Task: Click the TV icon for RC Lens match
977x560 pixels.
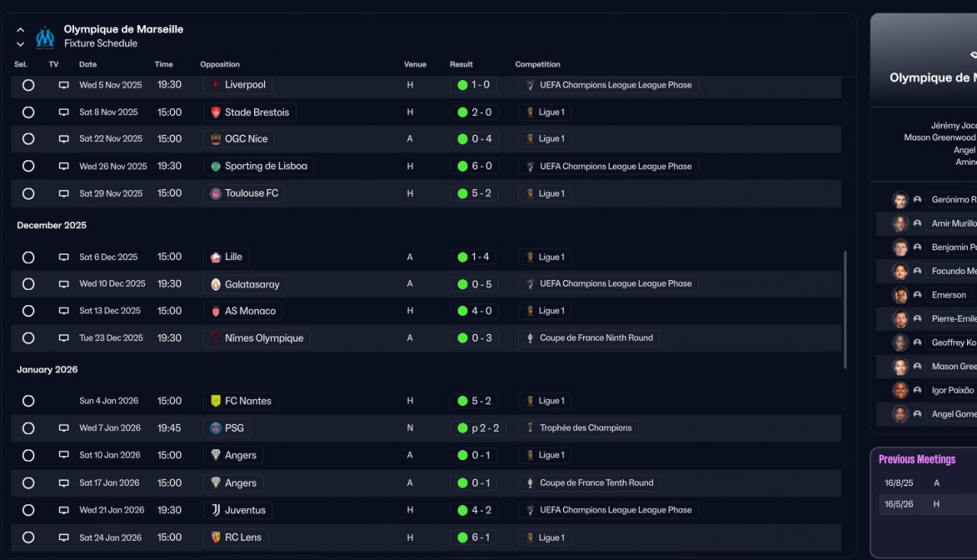Action: [64, 537]
